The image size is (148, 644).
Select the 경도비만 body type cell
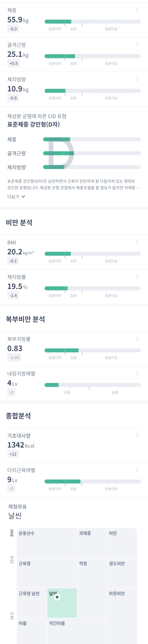122,573
